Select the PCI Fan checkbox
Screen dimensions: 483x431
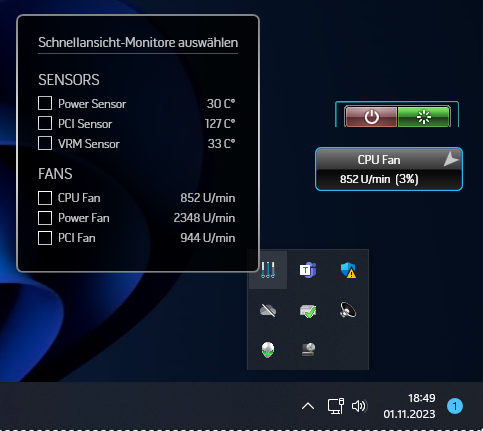click(45, 238)
